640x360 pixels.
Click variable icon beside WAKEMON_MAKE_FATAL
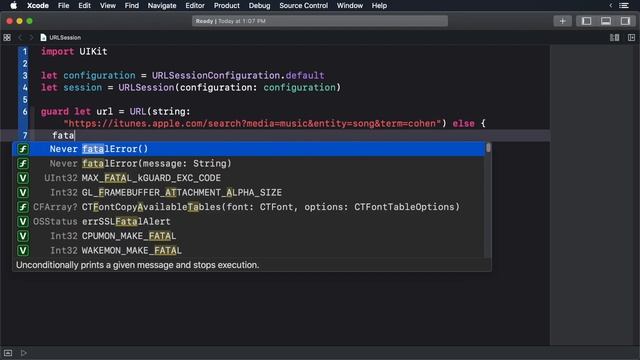click(x=23, y=251)
